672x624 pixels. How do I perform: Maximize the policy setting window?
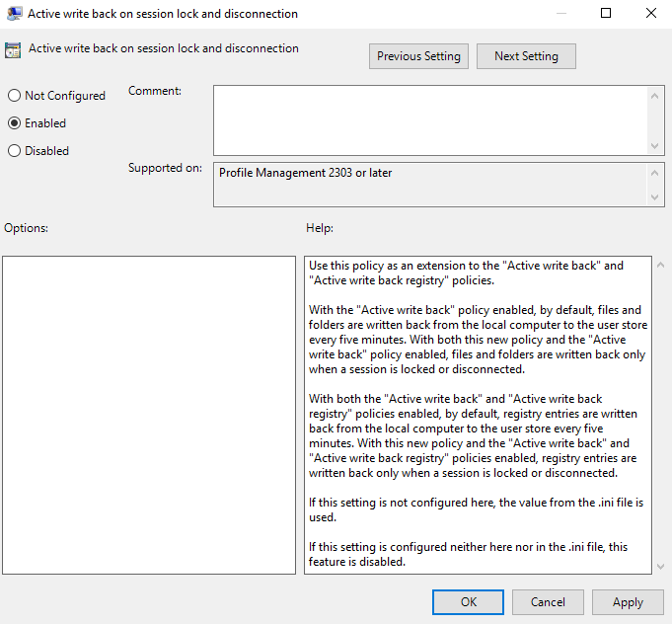[x=606, y=14]
